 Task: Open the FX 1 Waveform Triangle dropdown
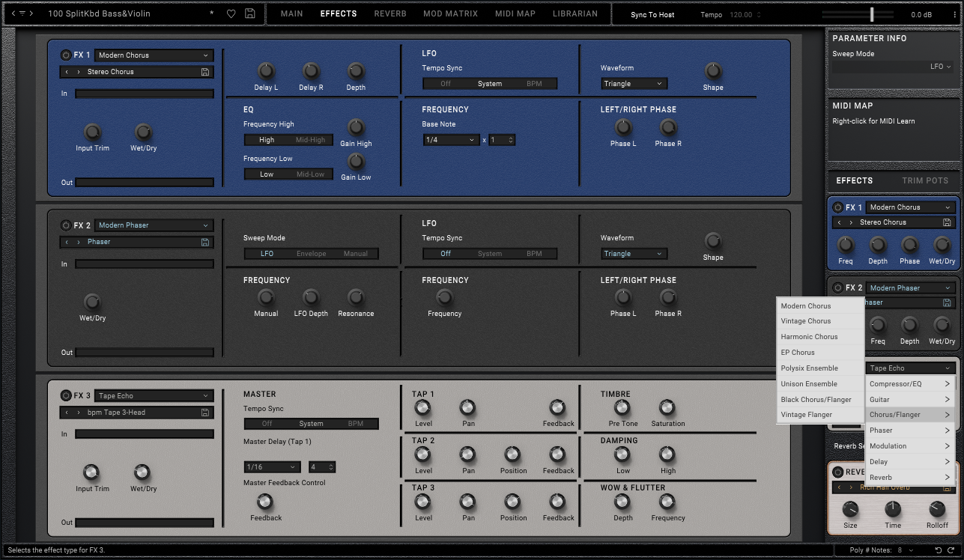[633, 84]
